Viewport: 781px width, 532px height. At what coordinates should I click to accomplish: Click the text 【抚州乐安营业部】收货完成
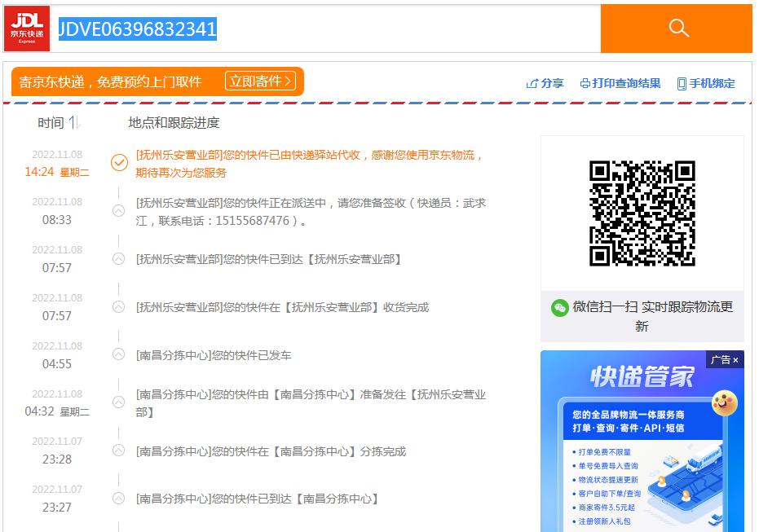356,308
